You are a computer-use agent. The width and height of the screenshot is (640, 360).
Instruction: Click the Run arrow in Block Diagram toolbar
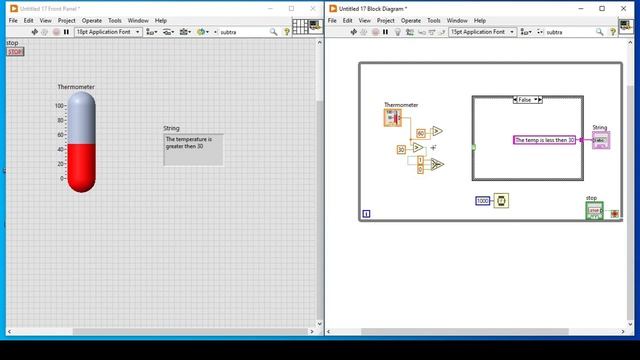point(353,32)
